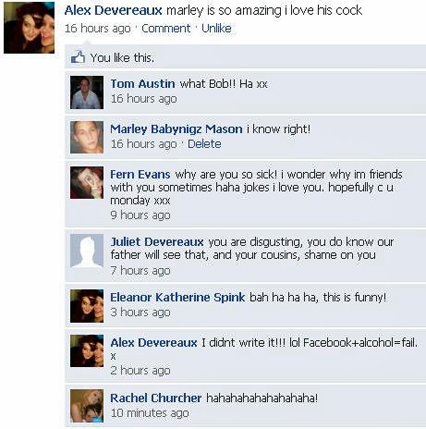Open the Fern Evans name link
Viewport: 426px width, 429px height.
140,174
